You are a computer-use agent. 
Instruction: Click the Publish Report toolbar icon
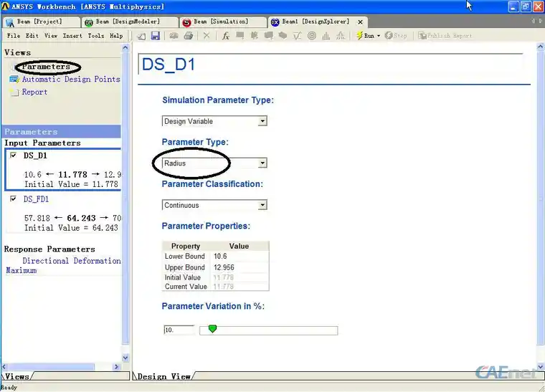click(422, 35)
